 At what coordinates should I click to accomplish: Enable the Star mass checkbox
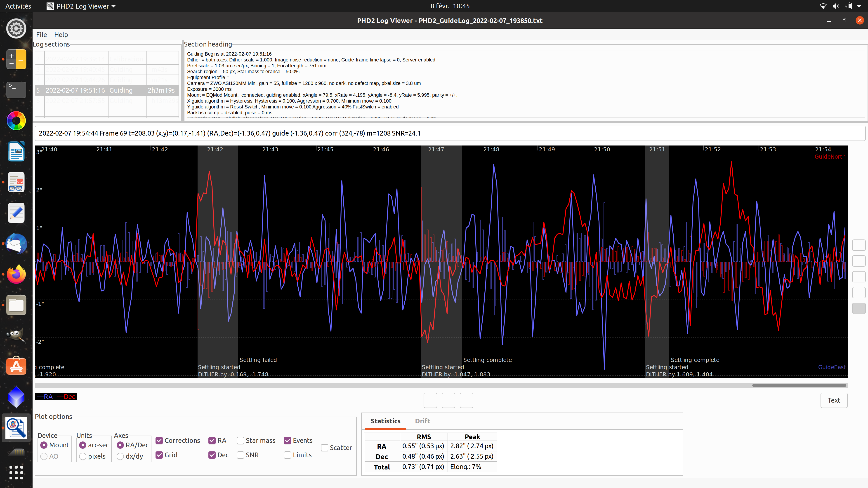point(241,441)
